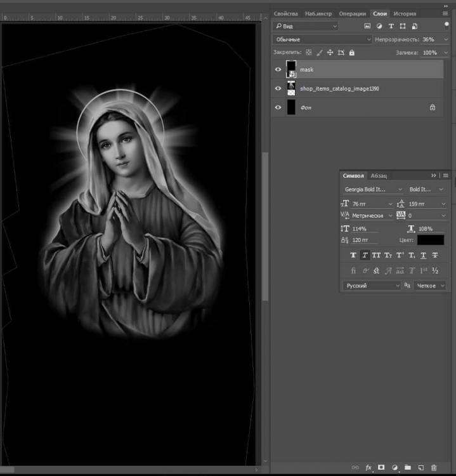Switch to the Абзац tab
This screenshot has width=456, height=476.
pos(379,175)
